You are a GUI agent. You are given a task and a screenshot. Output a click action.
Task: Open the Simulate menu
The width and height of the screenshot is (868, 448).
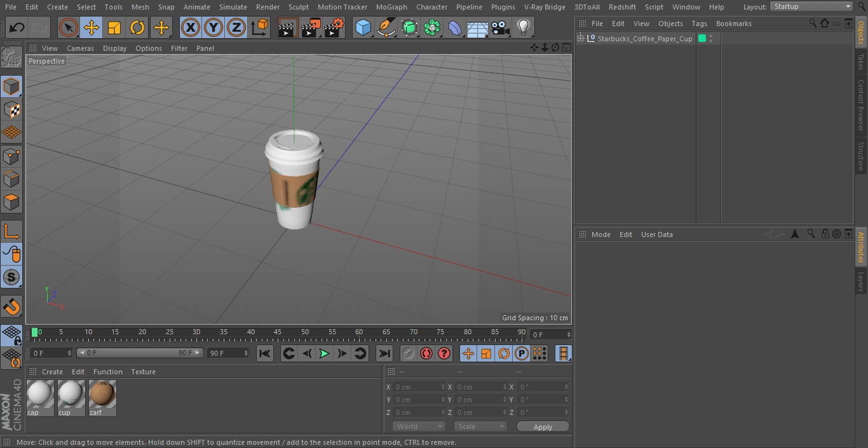(x=233, y=7)
